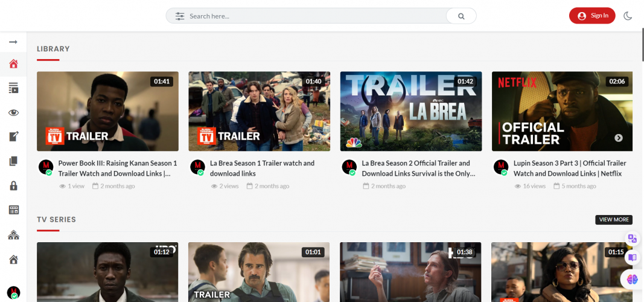
Task: Open 'La Brea Season 2 Official Trailer' title link
Action: pos(418,168)
